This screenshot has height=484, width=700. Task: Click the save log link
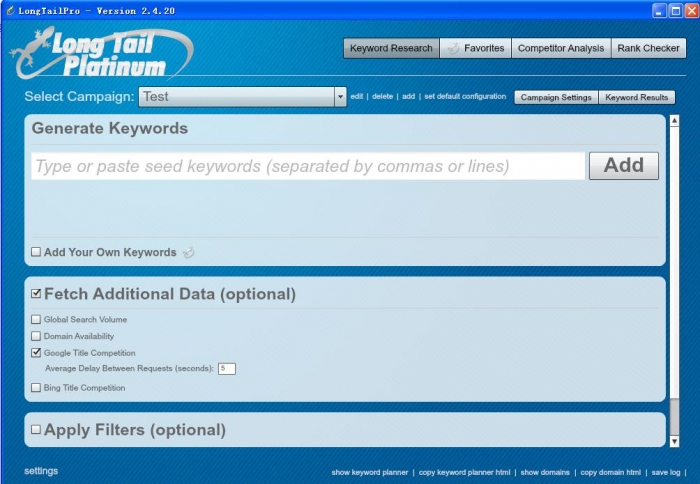[666, 472]
